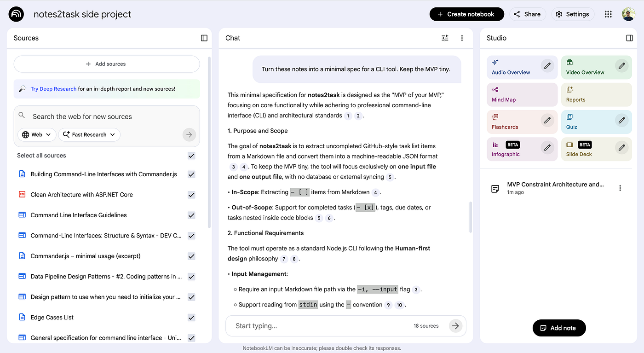
Task: Open chat configuration sliders icon
Action: click(x=445, y=38)
